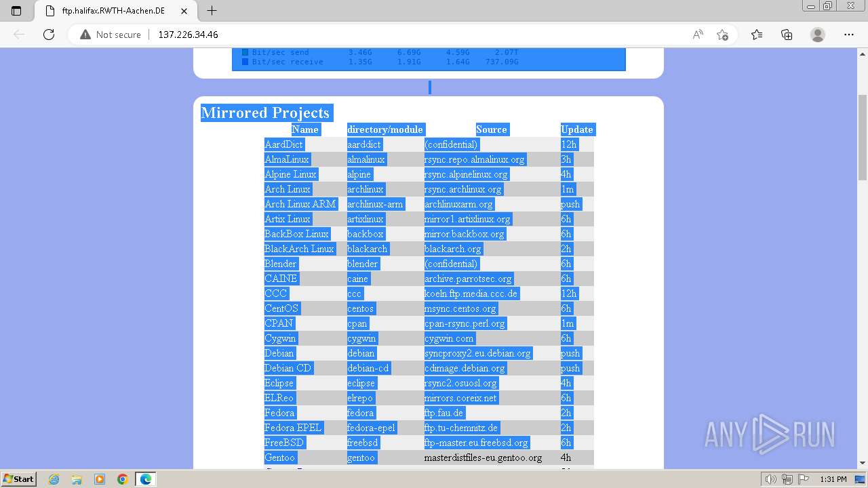
Task: Click the Update column header
Action: click(x=577, y=129)
